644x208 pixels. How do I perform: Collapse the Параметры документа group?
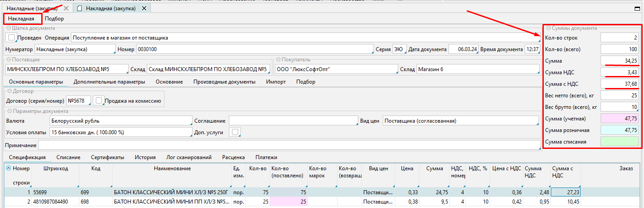tap(8, 111)
